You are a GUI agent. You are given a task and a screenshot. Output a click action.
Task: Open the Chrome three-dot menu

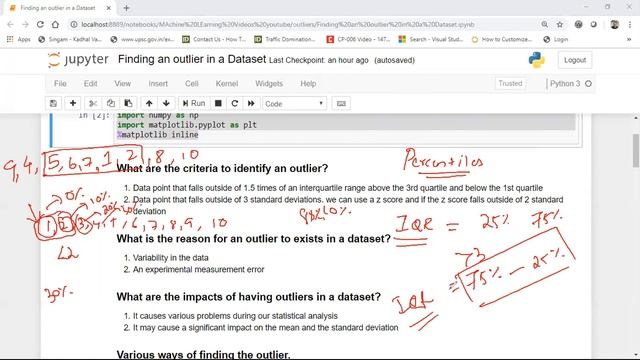point(631,24)
